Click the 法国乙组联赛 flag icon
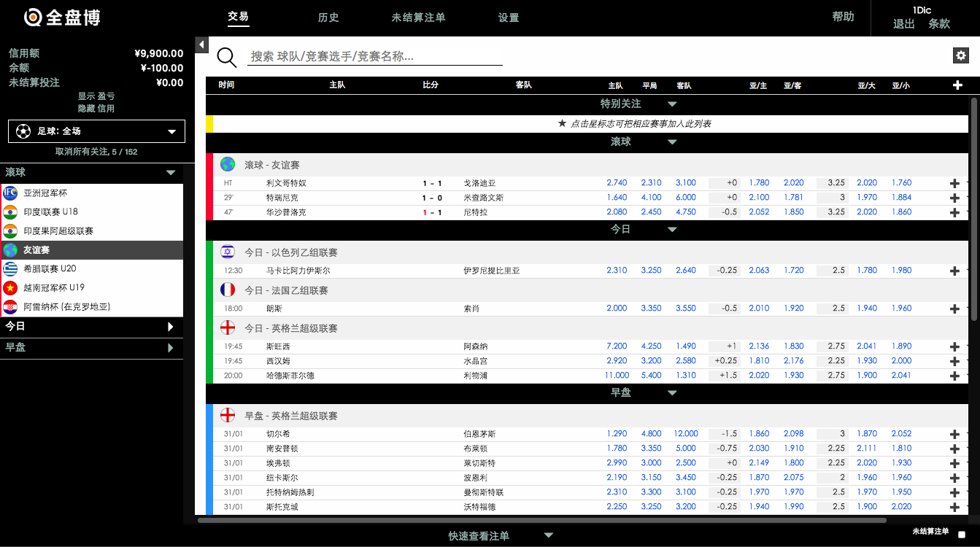Viewport: 980px width, 547px height. 228,290
